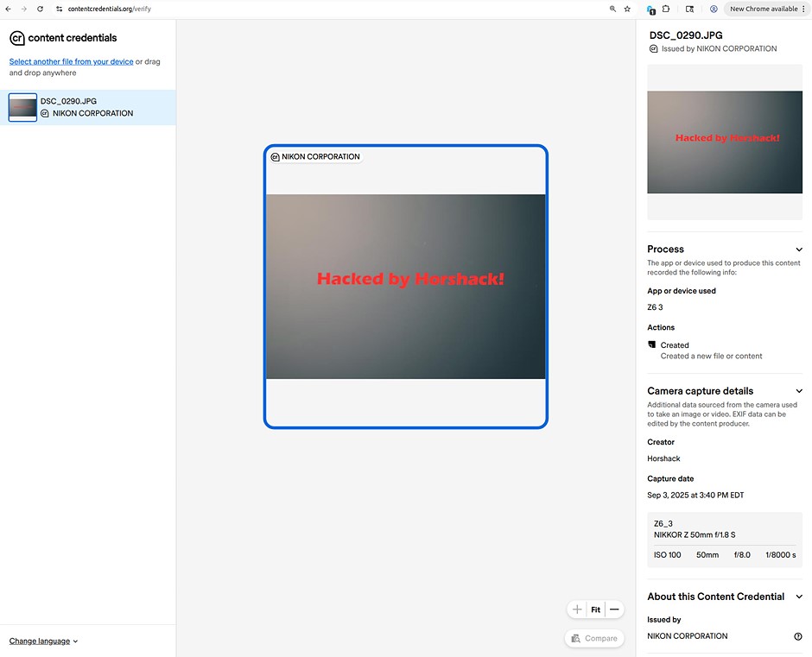Click the address bar URL contentcredentials.org/verify
Screen dimensions: 812x657
109,9
